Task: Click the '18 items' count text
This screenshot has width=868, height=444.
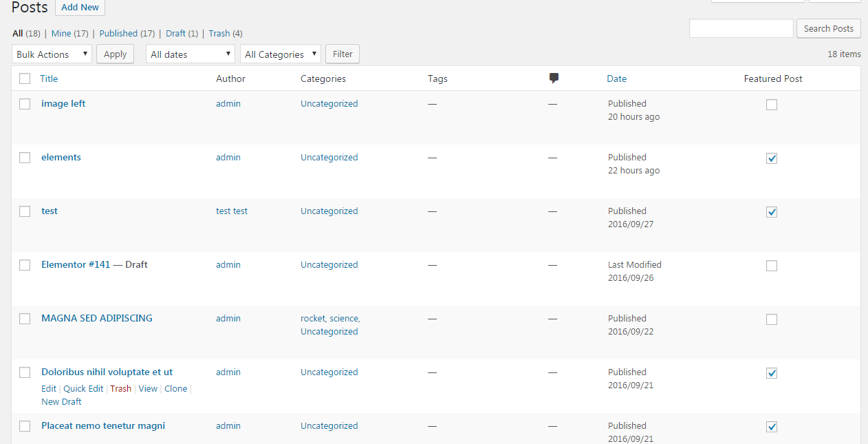Action: click(x=844, y=54)
